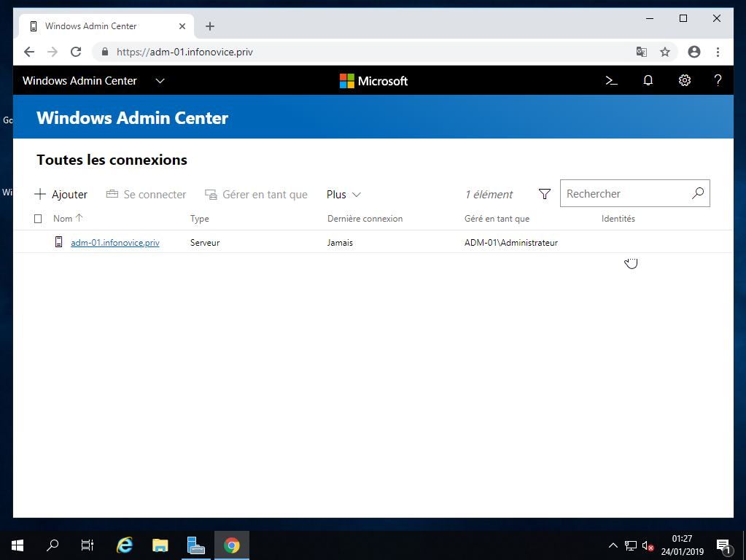Image resolution: width=746 pixels, height=560 pixels.
Task: Select the Windows Admin Center browser tab
Action: [x=102, y=26]
